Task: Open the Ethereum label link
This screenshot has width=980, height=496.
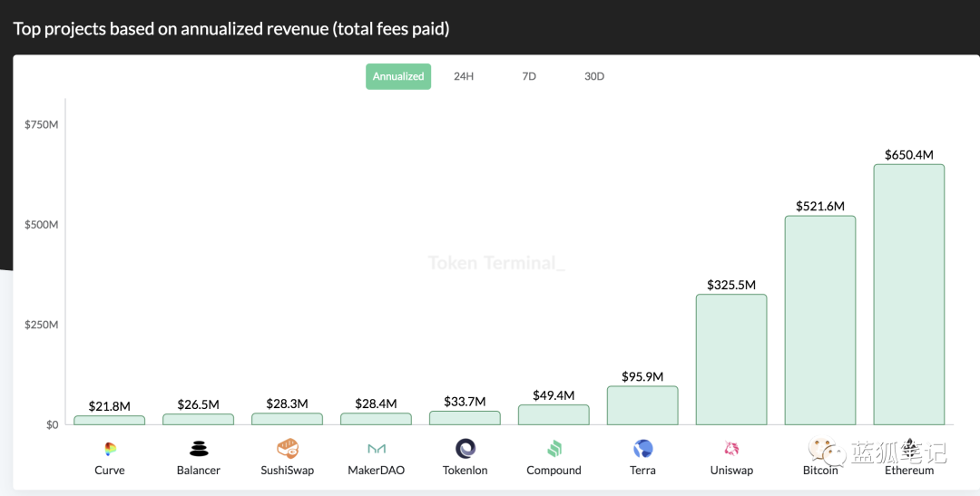Action: (909, 471)
